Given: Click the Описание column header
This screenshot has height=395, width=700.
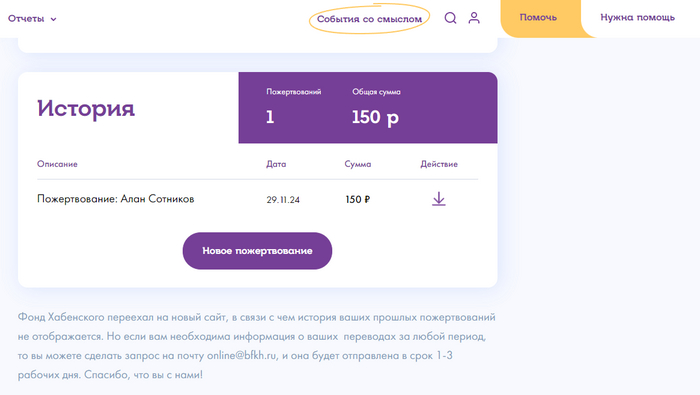Looking at the screenshot, I should coord(57,164).
